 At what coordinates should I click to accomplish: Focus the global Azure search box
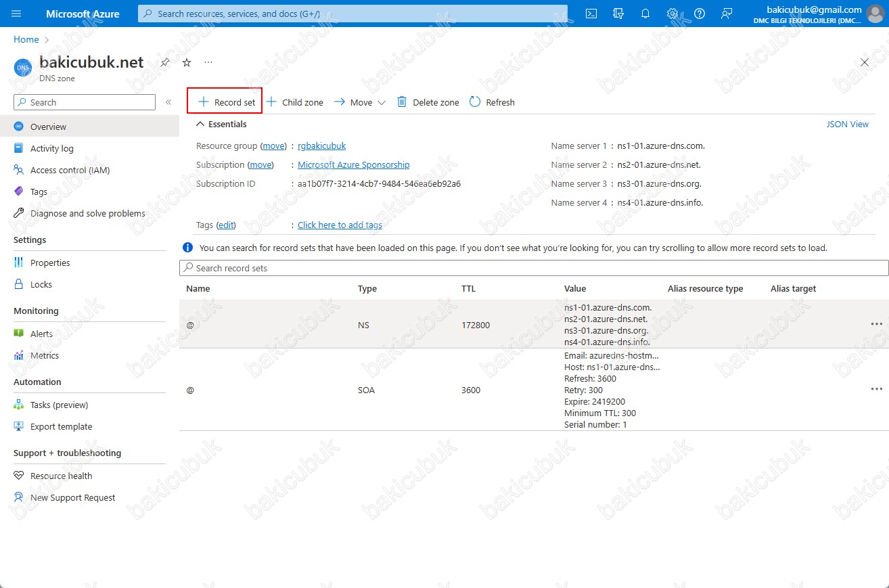pos(352,14)
